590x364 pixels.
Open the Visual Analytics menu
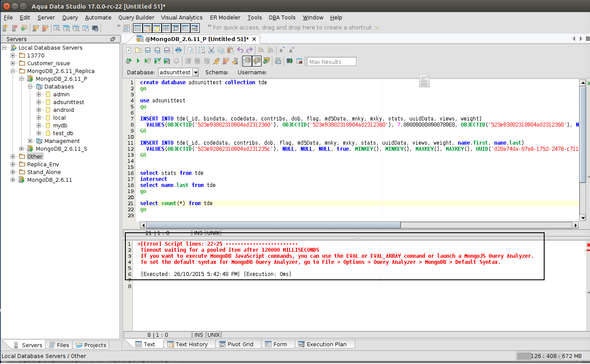click(182, 17)
